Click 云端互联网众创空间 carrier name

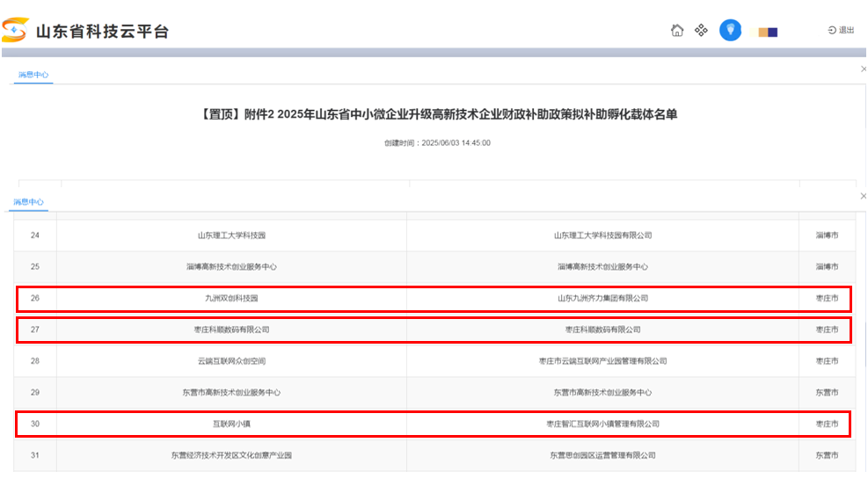pyautogui.click(x=231, y=361)
